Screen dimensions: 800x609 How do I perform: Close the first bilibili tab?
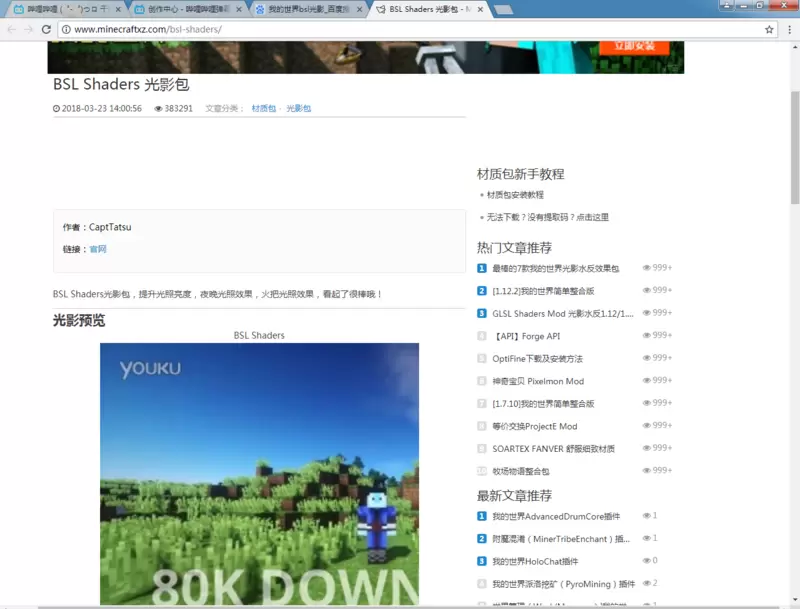tap(118, 9)
